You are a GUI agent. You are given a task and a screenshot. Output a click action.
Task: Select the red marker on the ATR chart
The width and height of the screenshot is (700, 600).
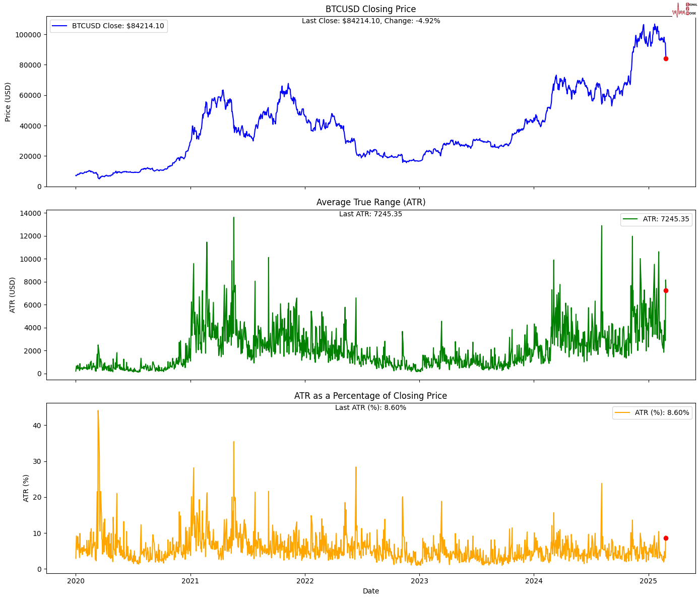666,290
